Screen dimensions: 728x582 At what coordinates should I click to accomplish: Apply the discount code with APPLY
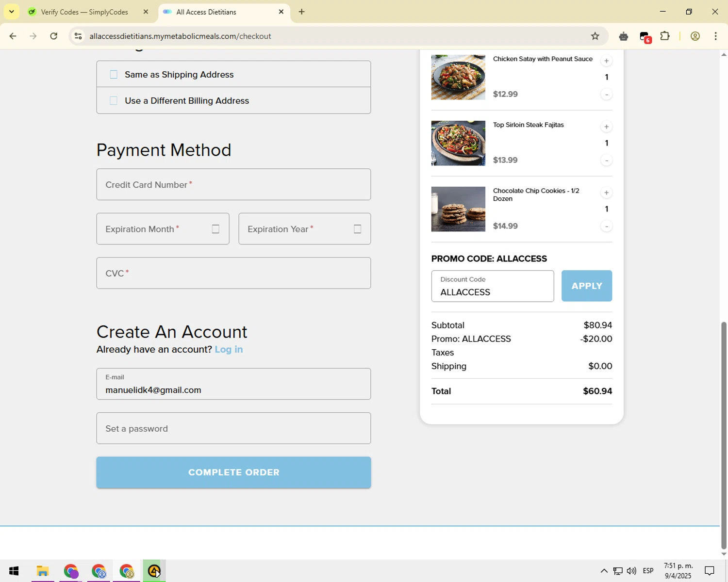tap(586, 286)
